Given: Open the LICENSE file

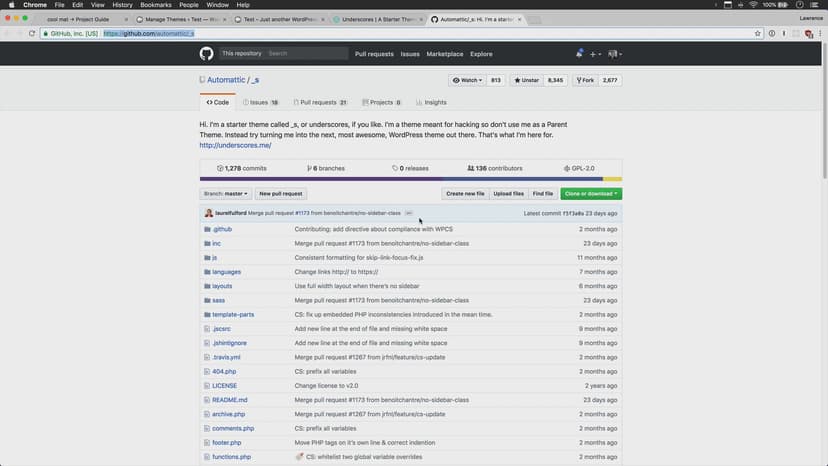Looking at the screenshot, I should [x=224, y=386].
